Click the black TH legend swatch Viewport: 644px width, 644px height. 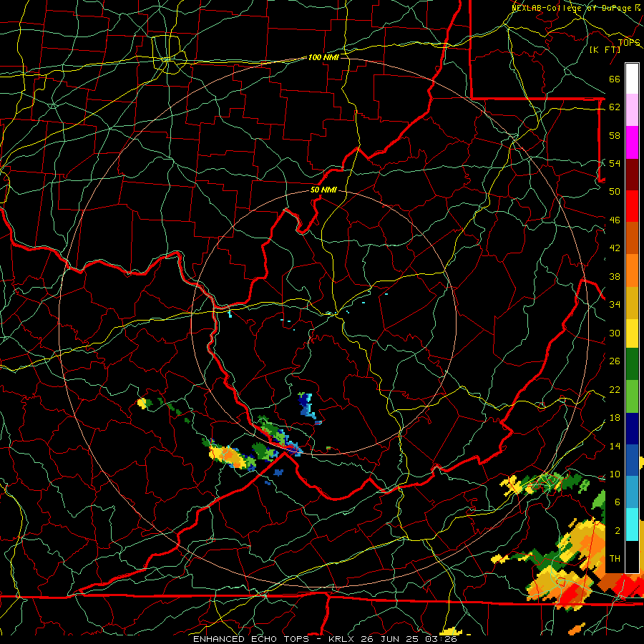click(632, 557)
